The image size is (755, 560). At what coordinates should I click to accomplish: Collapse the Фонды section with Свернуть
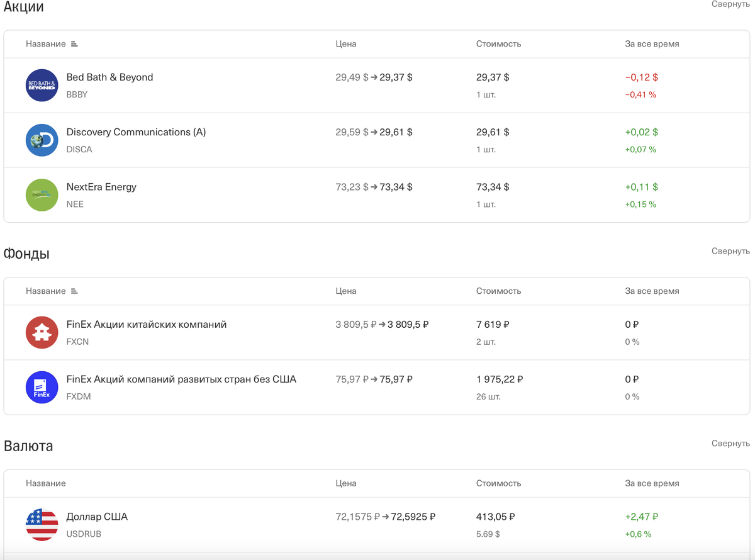coord(730,251)
